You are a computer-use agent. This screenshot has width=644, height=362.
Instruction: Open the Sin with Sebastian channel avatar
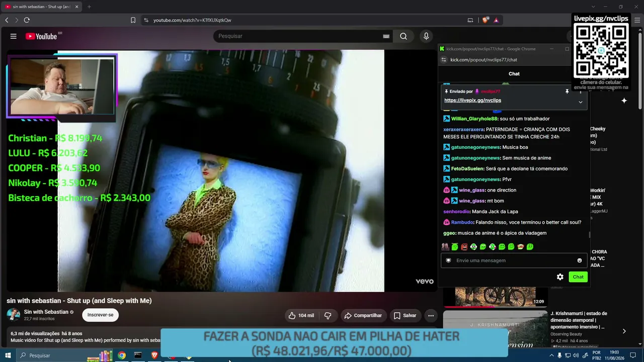(x=14, y=315)
